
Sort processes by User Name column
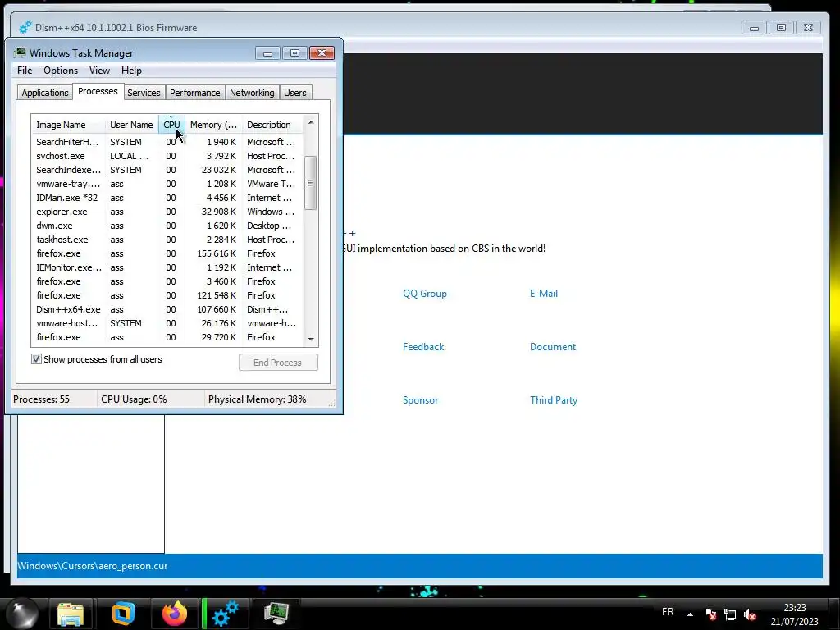coord(131,125)
